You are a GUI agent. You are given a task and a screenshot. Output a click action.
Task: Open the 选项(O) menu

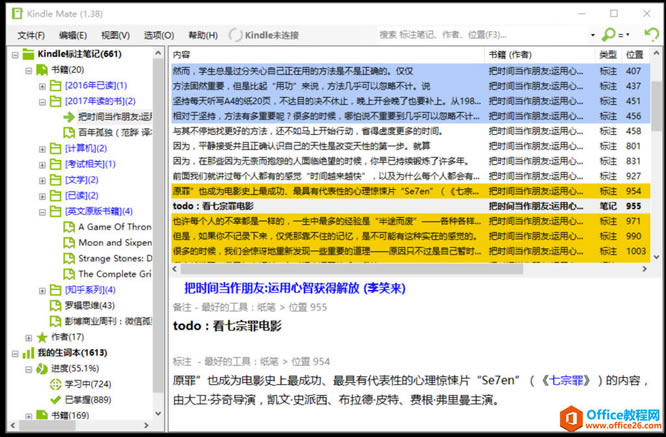159,35
